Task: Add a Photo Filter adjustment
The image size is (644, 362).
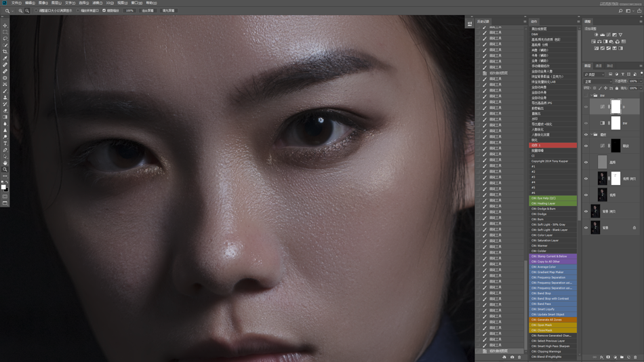Action: tap(611, 41)
